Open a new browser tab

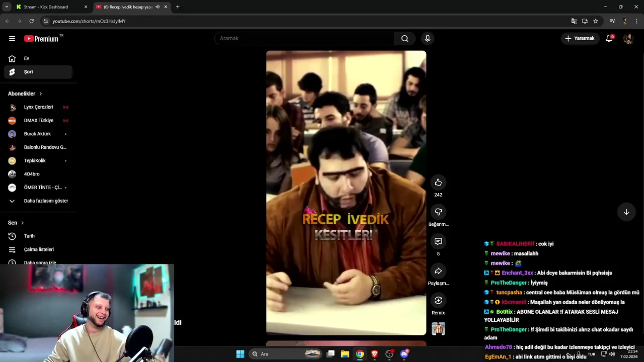pos(178,7)
